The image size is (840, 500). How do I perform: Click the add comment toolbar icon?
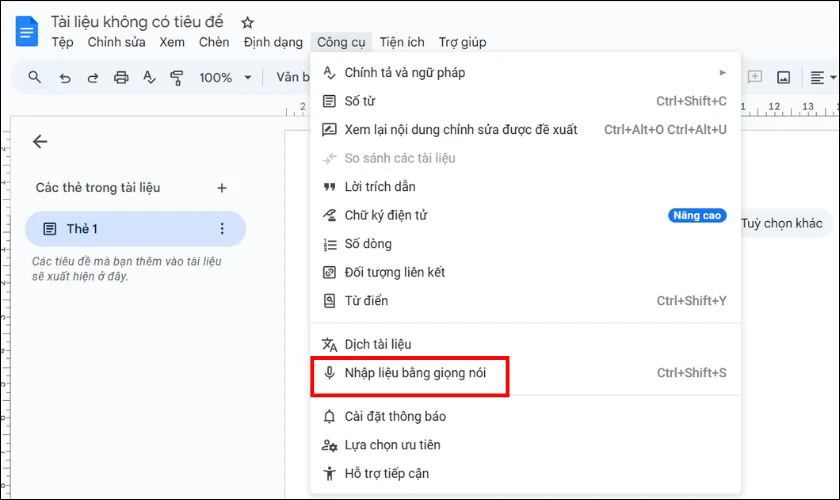click(x=755, y=77)
